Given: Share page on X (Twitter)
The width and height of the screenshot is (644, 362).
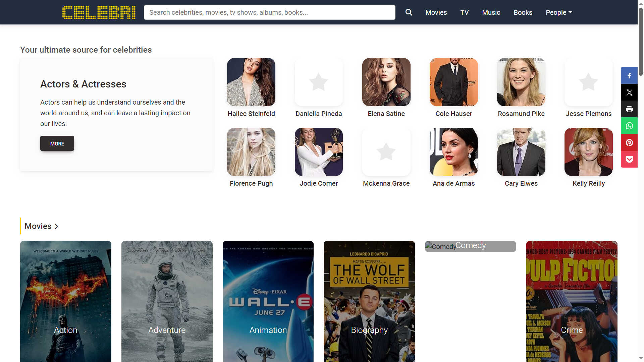Looking at the screenshot, I should tap(629, 93).
